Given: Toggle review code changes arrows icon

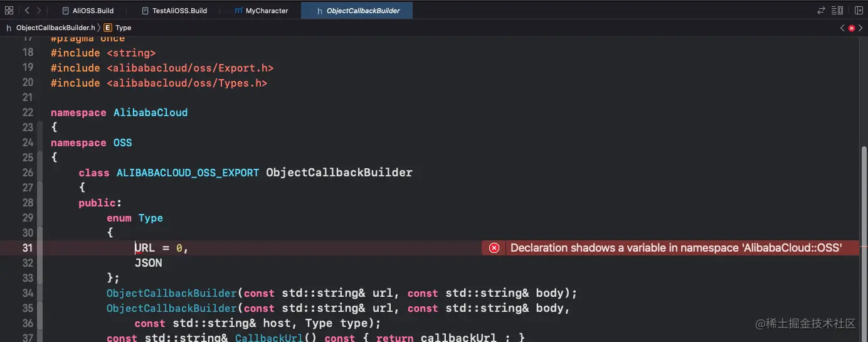Looking at the screenshot, I should [x=821, y=11].
